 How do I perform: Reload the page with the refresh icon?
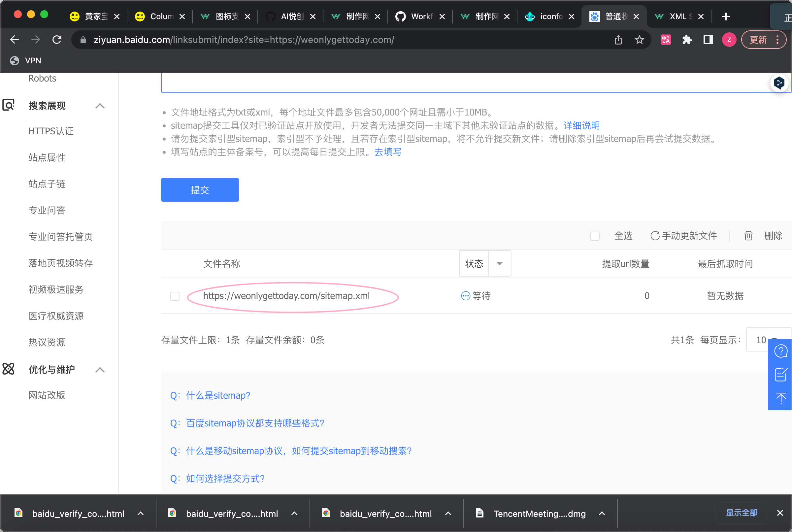pyautogui.click(x=57, y=40)
